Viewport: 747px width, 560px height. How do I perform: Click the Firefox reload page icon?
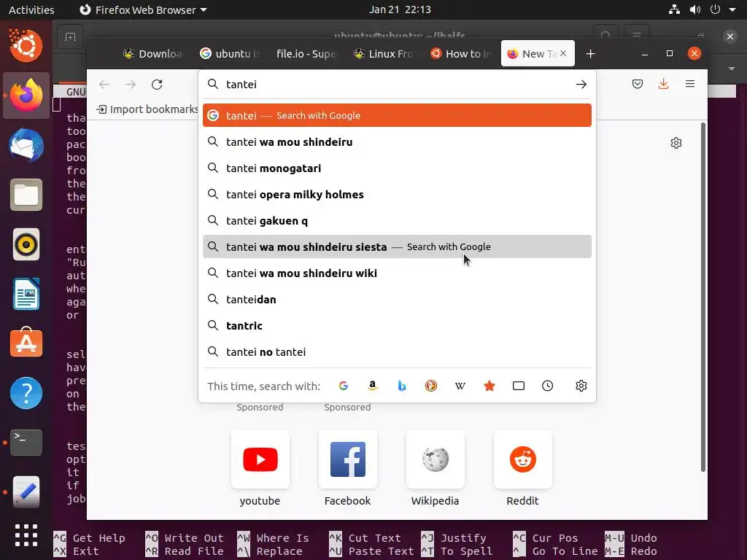tap(157, 85)
